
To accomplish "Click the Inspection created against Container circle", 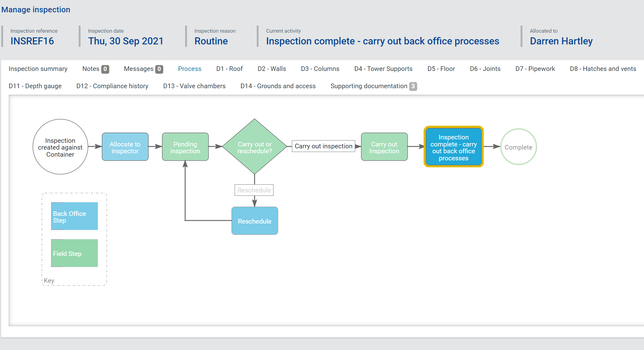I will (60, 147).
